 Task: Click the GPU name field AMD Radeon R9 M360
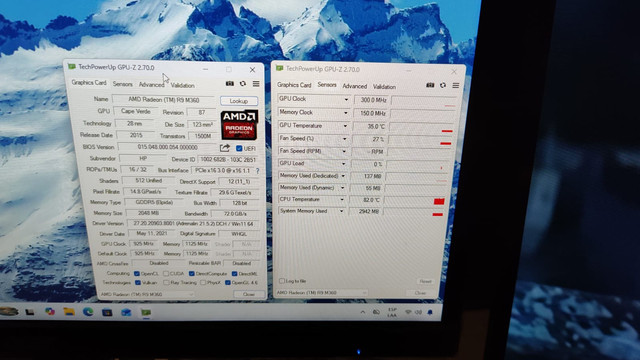pos(164,100)
